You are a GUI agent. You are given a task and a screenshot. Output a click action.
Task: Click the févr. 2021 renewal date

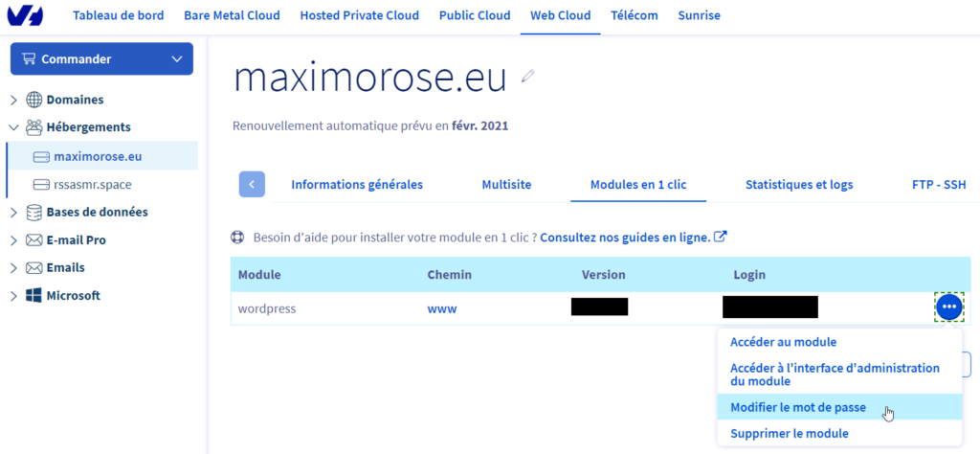[480, 125]
